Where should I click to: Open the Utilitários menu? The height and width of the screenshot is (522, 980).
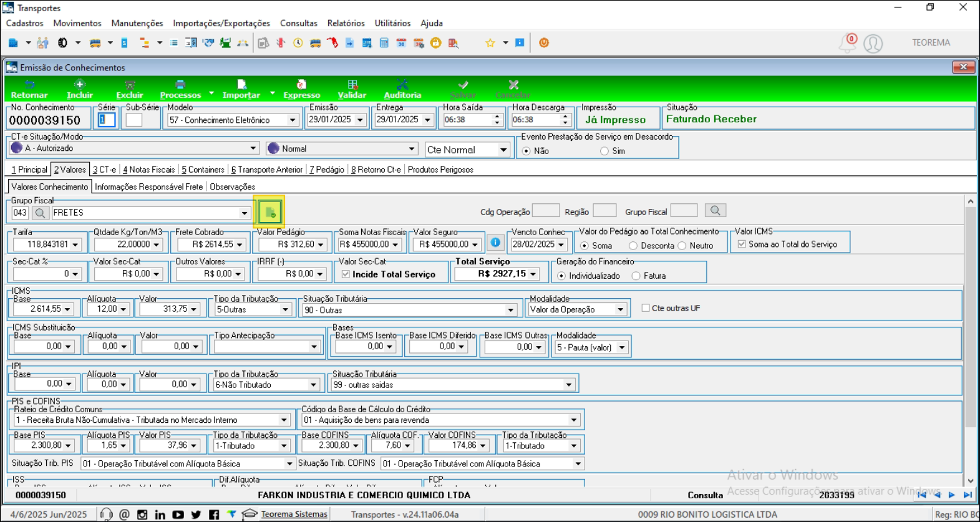[x=392, y=23]
